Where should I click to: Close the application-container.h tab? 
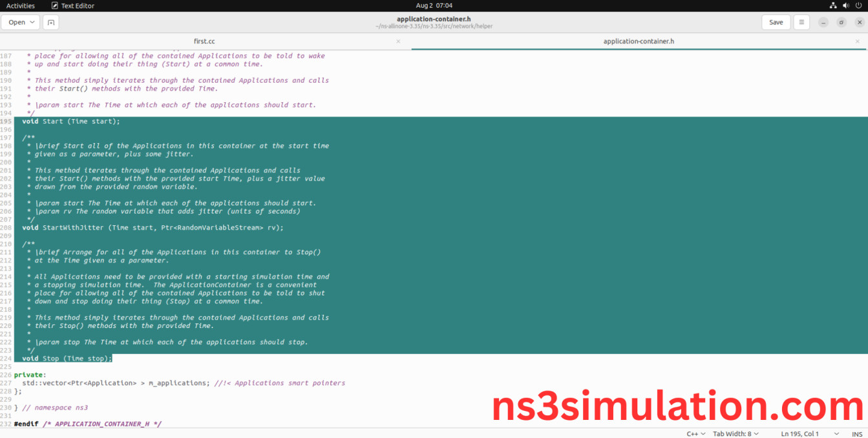tap(858, 41)
